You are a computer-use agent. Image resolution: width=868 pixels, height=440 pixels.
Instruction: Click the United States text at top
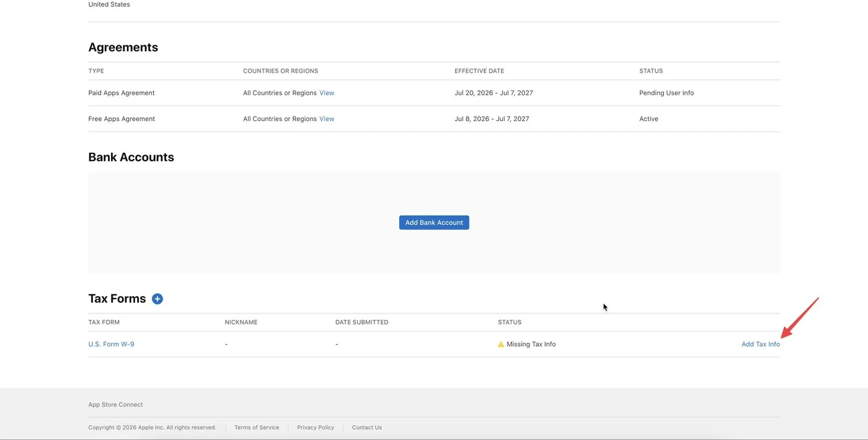(x=109, y=4)
